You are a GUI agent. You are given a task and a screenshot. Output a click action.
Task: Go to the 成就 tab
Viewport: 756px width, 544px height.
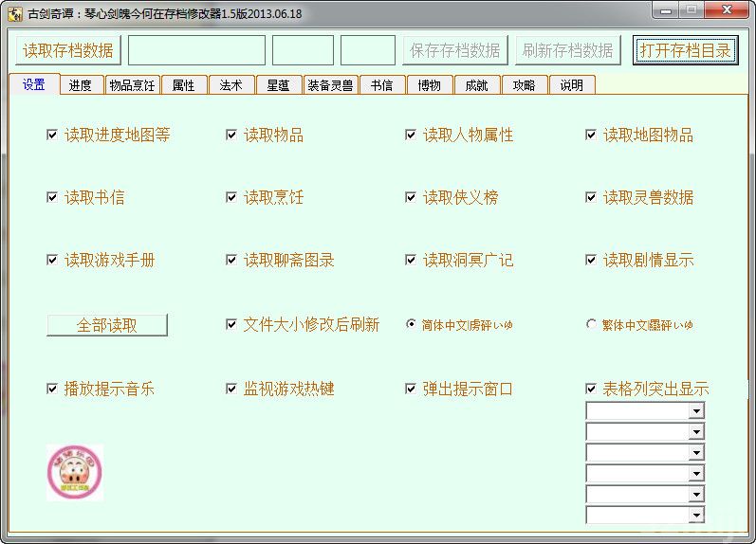click(476, 85)
